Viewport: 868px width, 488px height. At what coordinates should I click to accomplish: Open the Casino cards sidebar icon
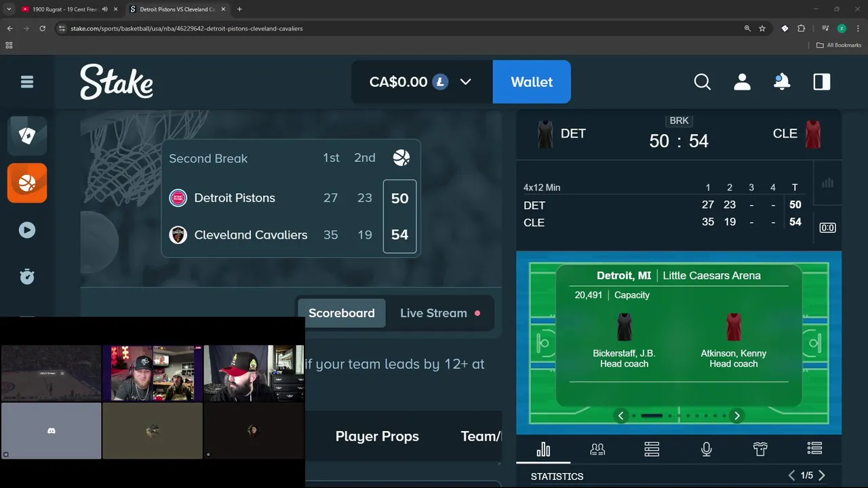(27, 136)
